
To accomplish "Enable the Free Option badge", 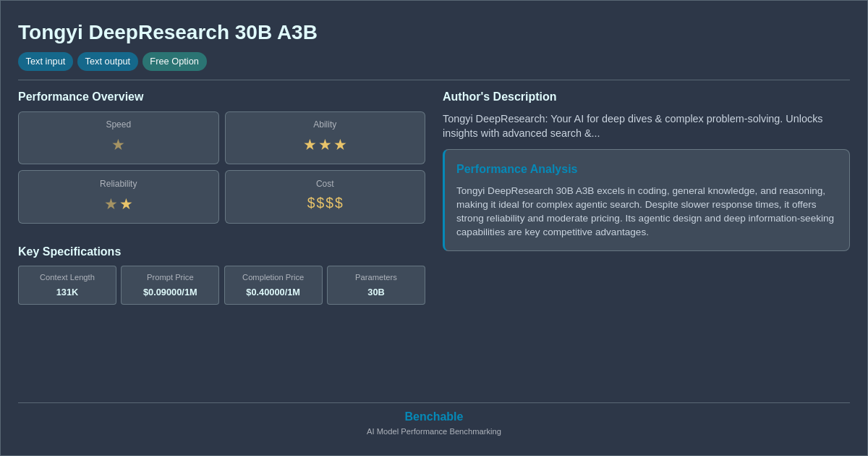I will (174, 62).
